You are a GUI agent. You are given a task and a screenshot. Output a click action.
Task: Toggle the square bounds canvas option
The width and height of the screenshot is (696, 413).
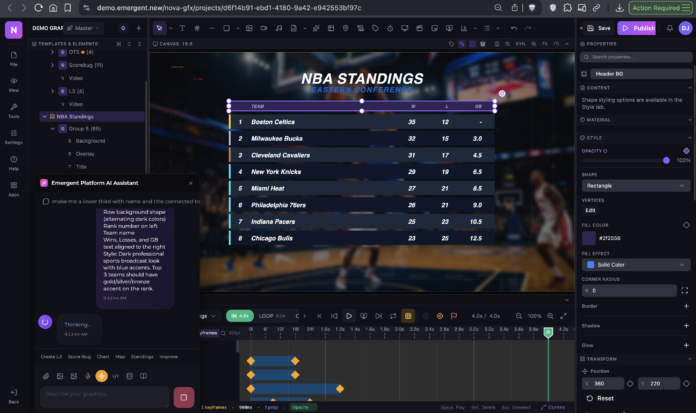pyautogui.click(x=472, y=44)
